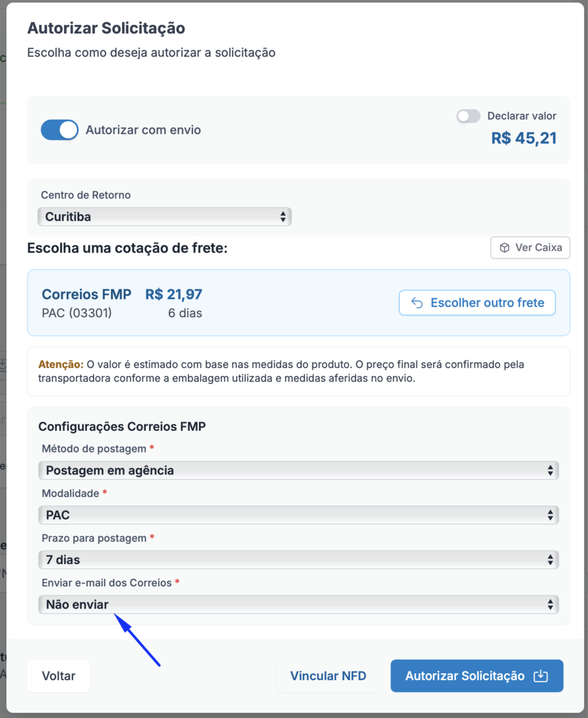Expand the Método de postagem dropdown
This screenshot has height=718, width=588.
(298, 471)
